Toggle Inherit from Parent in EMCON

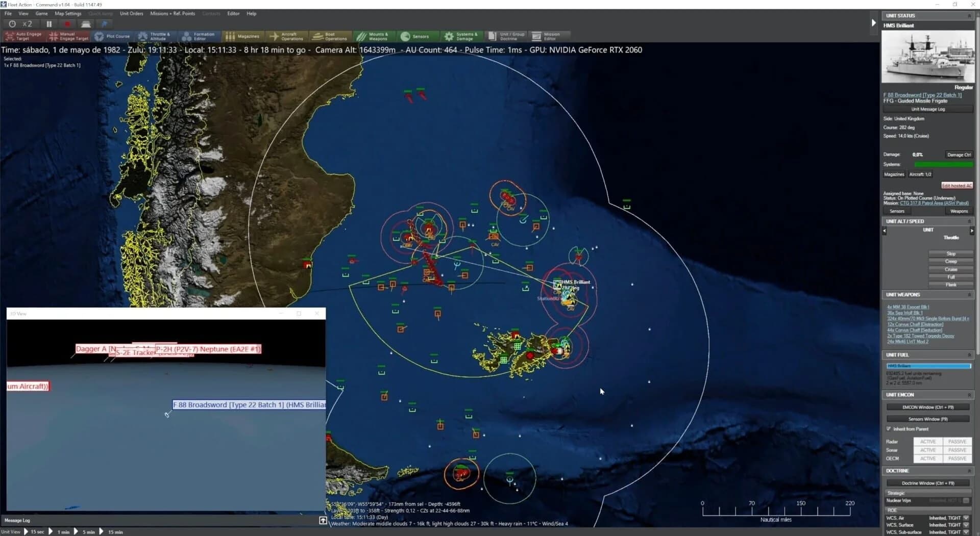coord(888,429)
